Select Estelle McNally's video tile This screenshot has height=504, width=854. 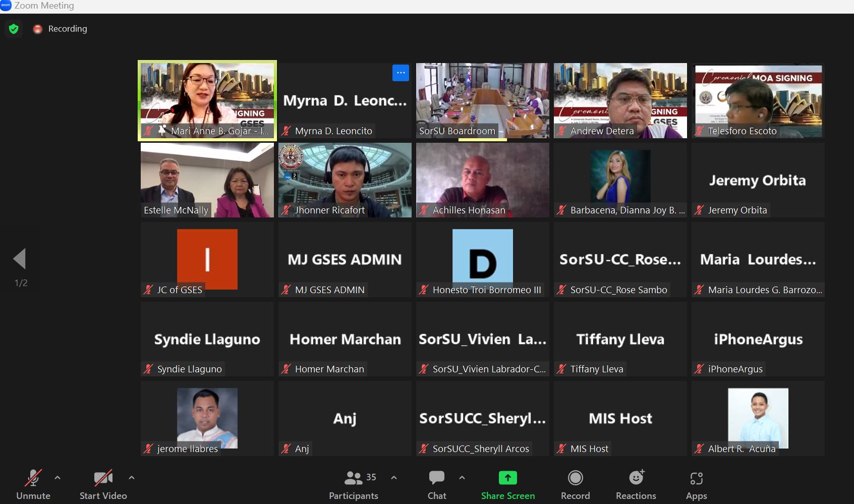pos(207,180)
